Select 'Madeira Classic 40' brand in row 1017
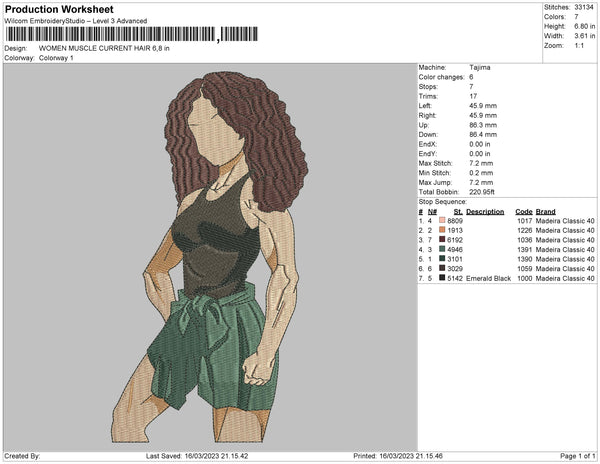This screenshot has width=600, height=464. coord(565,221)
